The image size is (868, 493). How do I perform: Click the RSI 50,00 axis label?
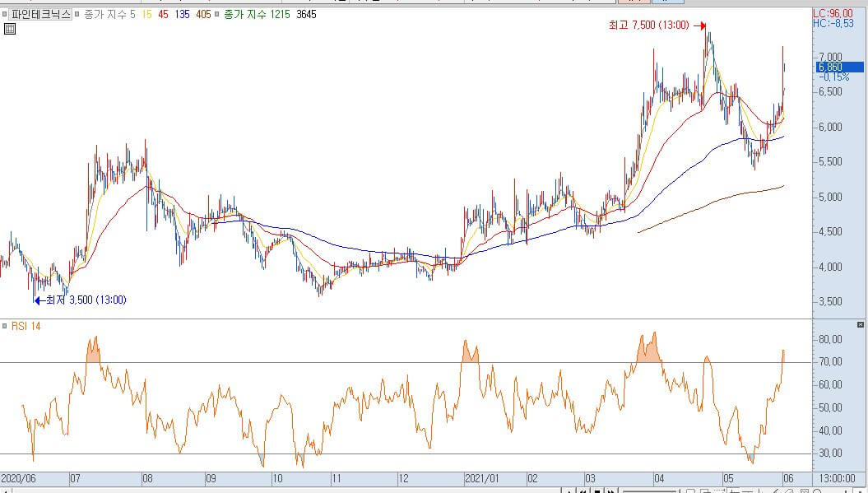click(x=830, y=407)
